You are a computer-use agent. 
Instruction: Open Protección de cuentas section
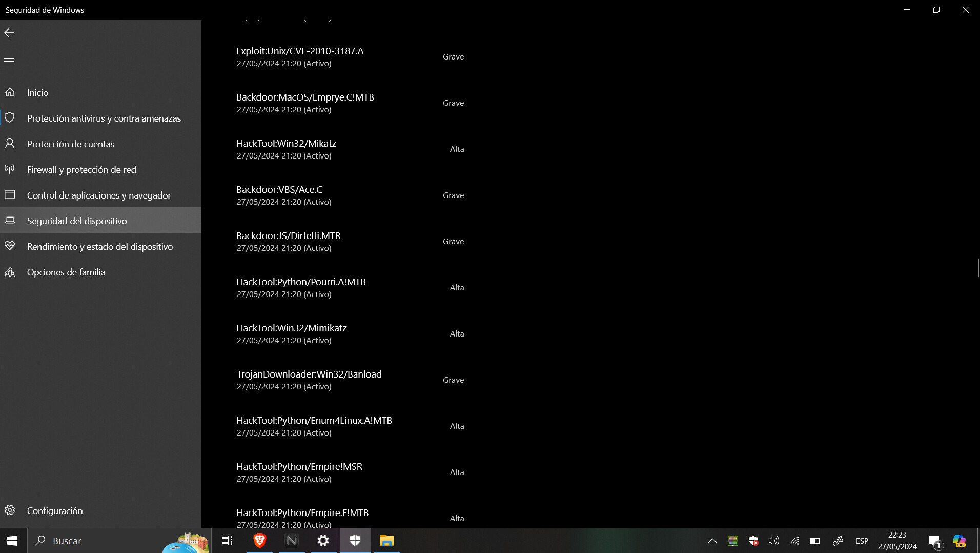[x=100, y=144]
